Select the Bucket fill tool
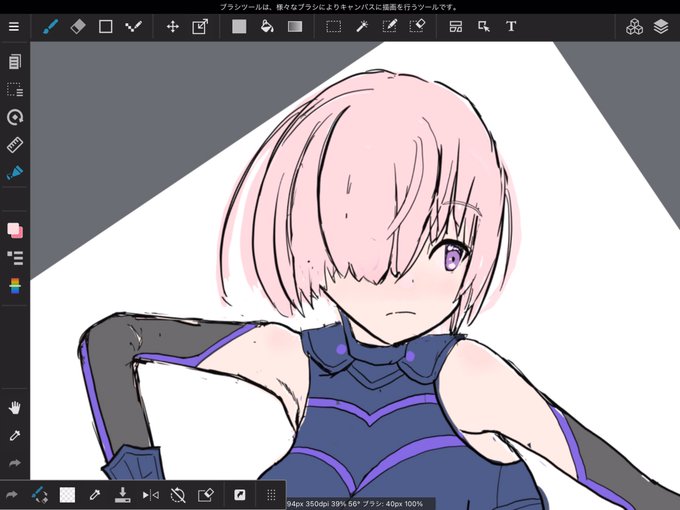The width and height of the screenshot is (680, 510). pos(267,26)
